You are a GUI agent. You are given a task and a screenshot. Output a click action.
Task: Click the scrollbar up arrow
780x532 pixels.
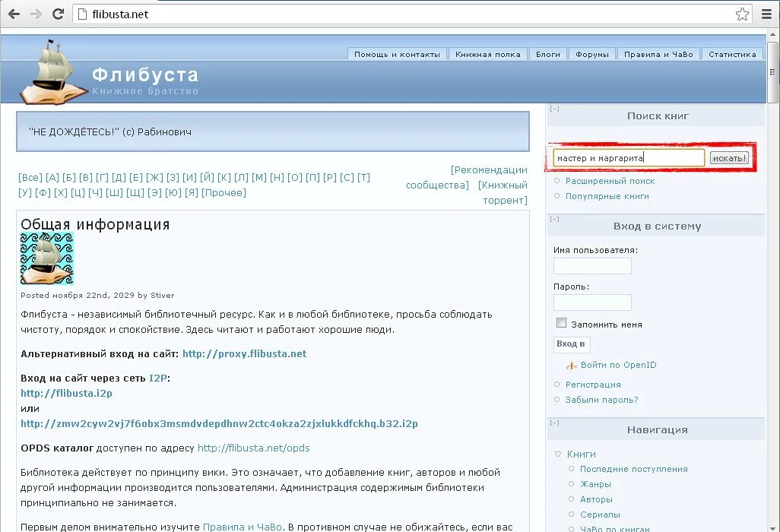[772, 35]
